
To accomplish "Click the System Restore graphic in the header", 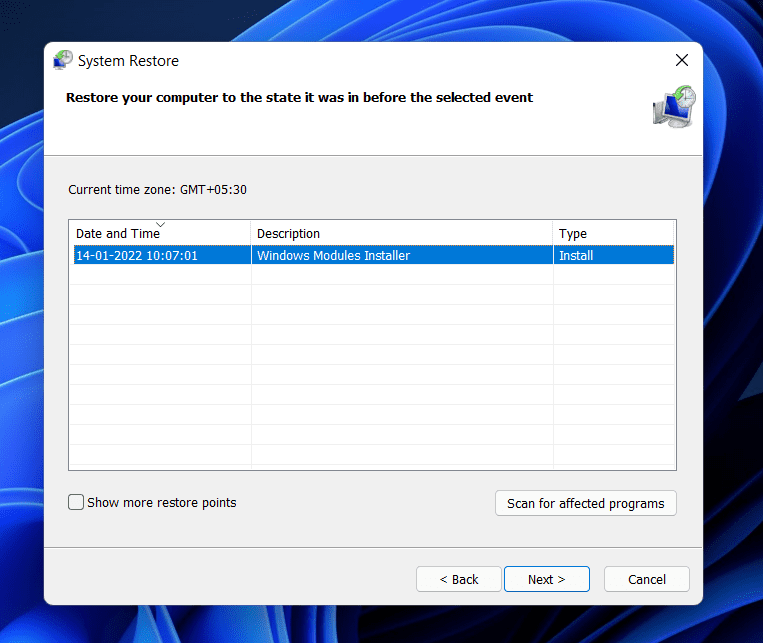I will (x=672, y=107).
